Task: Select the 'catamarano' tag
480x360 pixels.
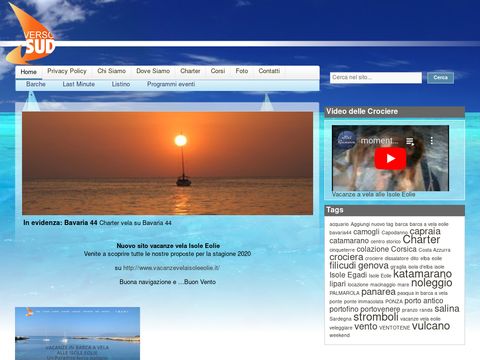Action: click(x=349, y=241)
